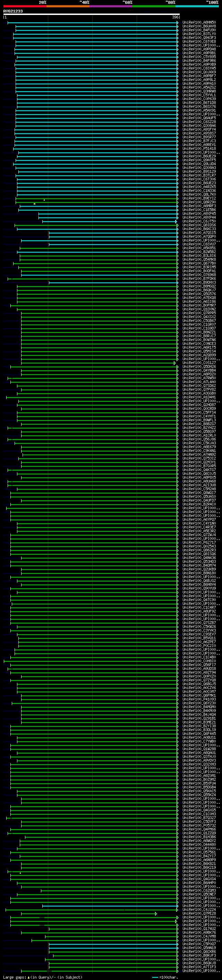Select hit UniRef100_Q9LUD4
222x980 pixels.
coord(199,164)
